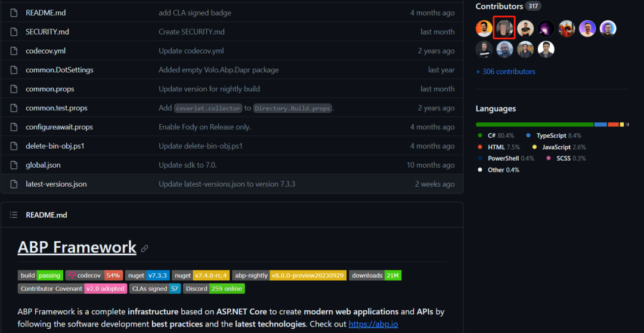The image size is (644, 333).
Task: Open the delete-bin-obj.ps1 file
Action: point(55,146)
